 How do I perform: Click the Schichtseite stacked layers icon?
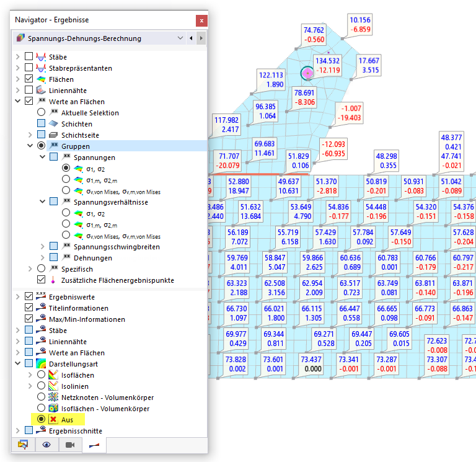[x=53, y=135]
